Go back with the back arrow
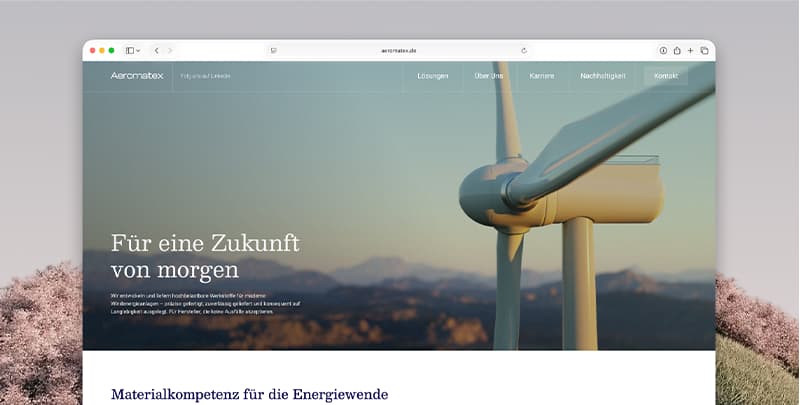Image resolution: width=800 pixels, height=405 pixels. [157, 50]
